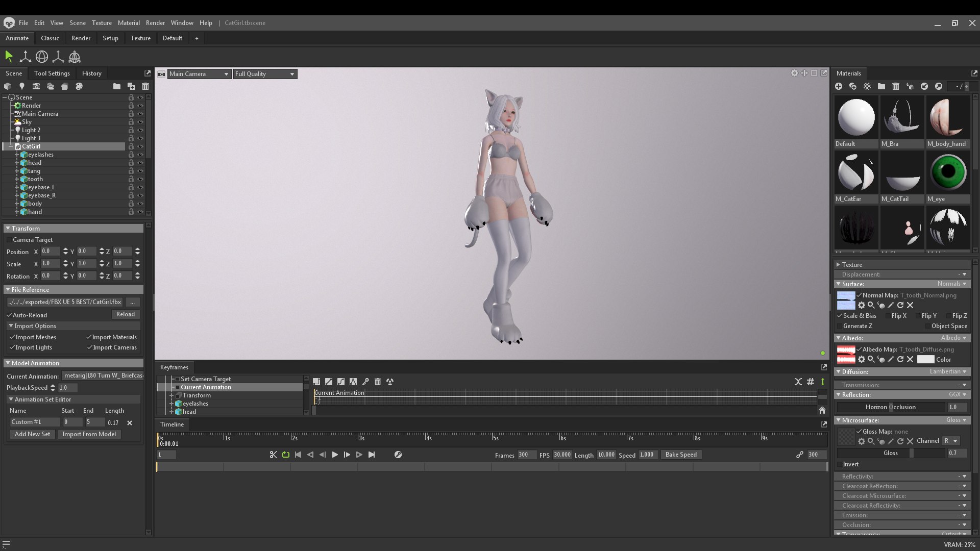Activate the scale gizmo tool

(58, 57)
